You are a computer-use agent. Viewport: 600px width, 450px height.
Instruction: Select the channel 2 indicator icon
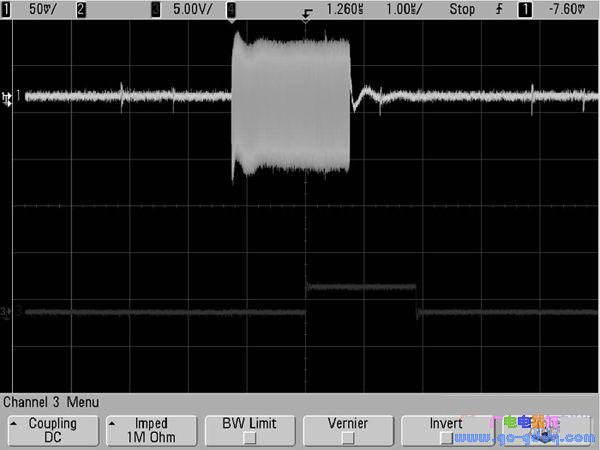click(x=81, y=10)
